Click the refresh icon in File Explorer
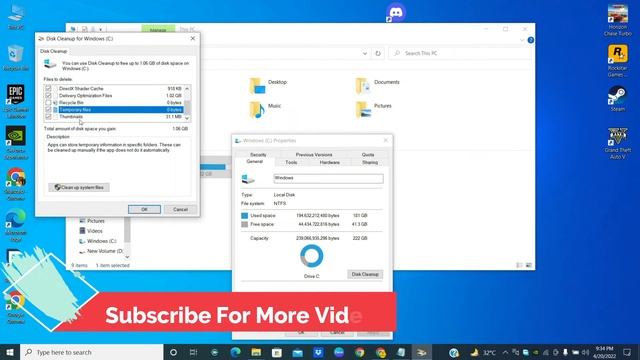640x360 pixels. pyautogui.click(x=378, y=53)
